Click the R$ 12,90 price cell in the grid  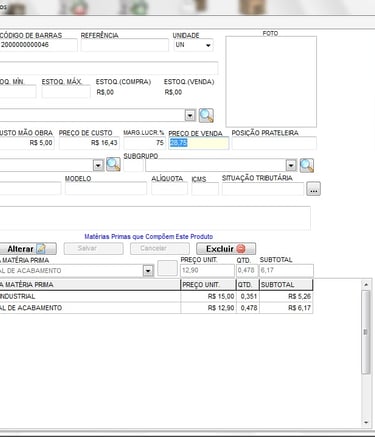click(208, 308)
